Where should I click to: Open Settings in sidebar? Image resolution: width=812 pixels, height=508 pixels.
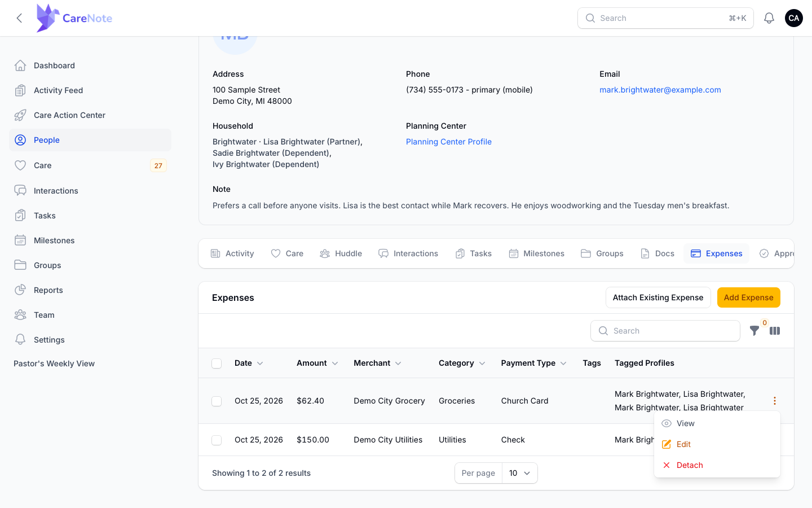point(90,340)
